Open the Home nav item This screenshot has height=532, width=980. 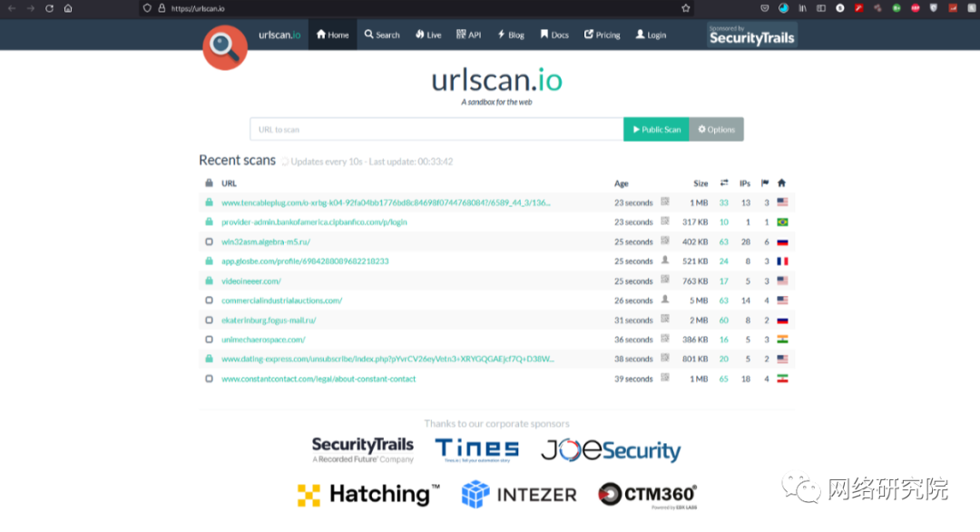[332, 35]
